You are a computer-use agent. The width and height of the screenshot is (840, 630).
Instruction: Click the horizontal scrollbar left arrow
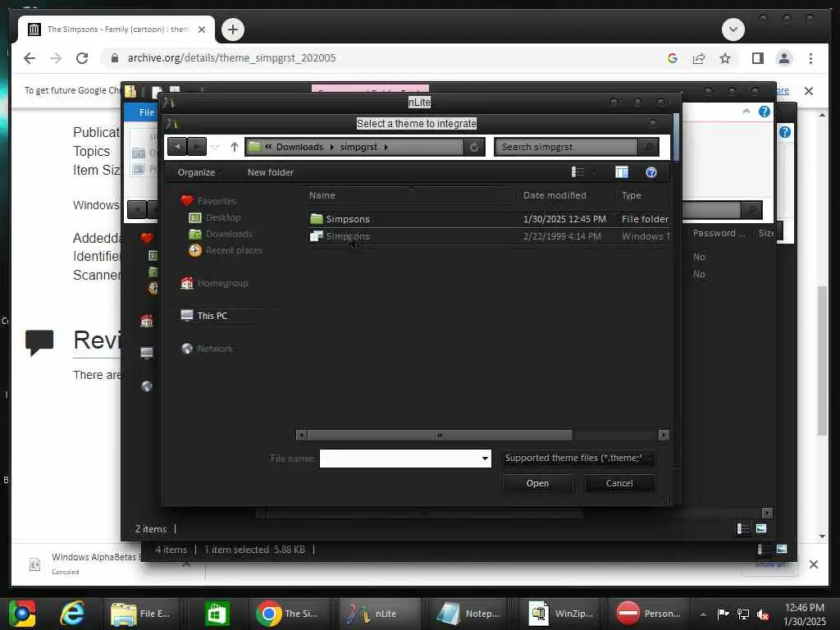coord(301,435)
